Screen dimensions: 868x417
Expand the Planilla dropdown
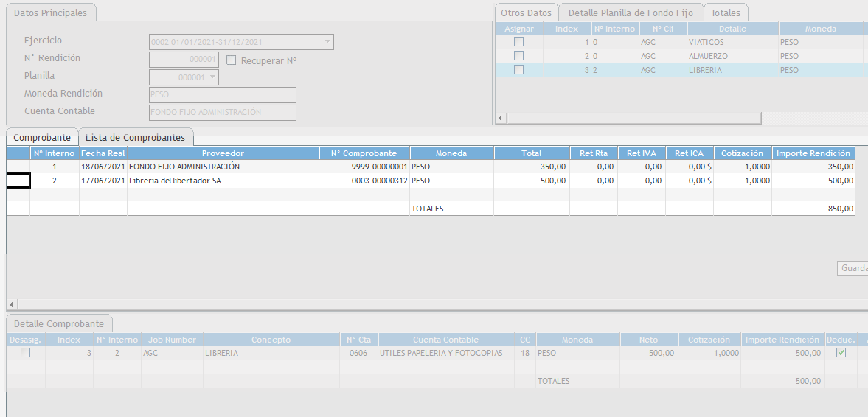click(x=212, y=77)
